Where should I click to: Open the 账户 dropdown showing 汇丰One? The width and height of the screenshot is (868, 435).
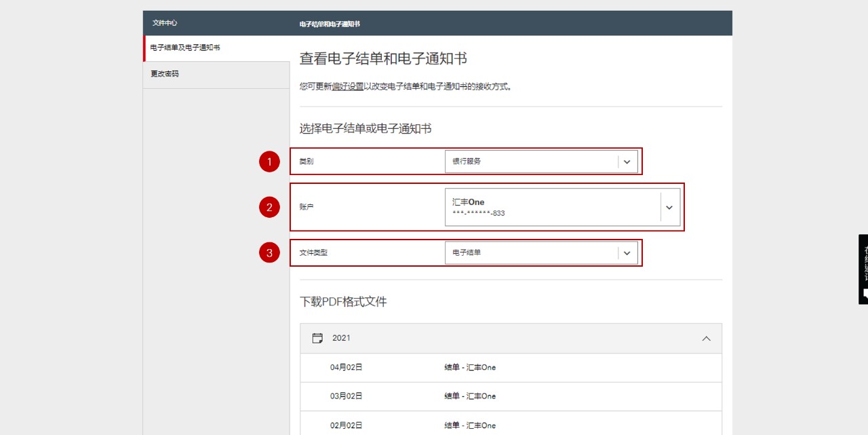pos(562,207)
